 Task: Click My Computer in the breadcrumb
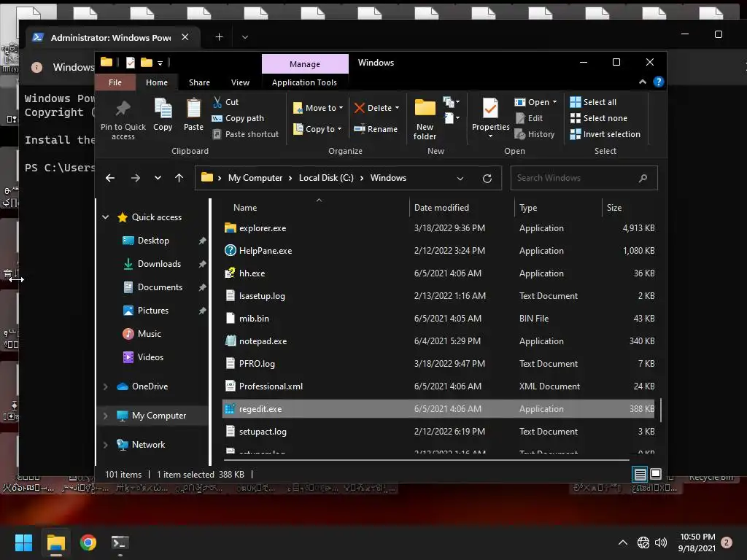click(x=255, y=178)
